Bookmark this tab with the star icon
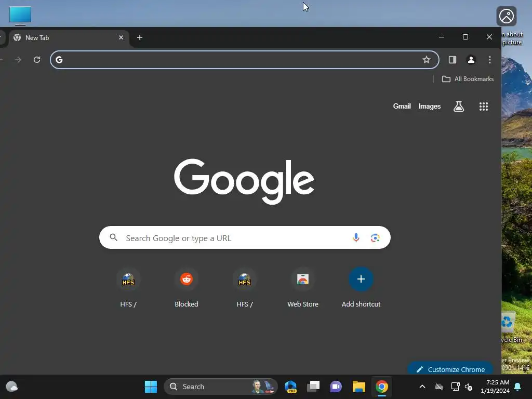Viewport: 532px width, 399px height. [x=426, y=60]
